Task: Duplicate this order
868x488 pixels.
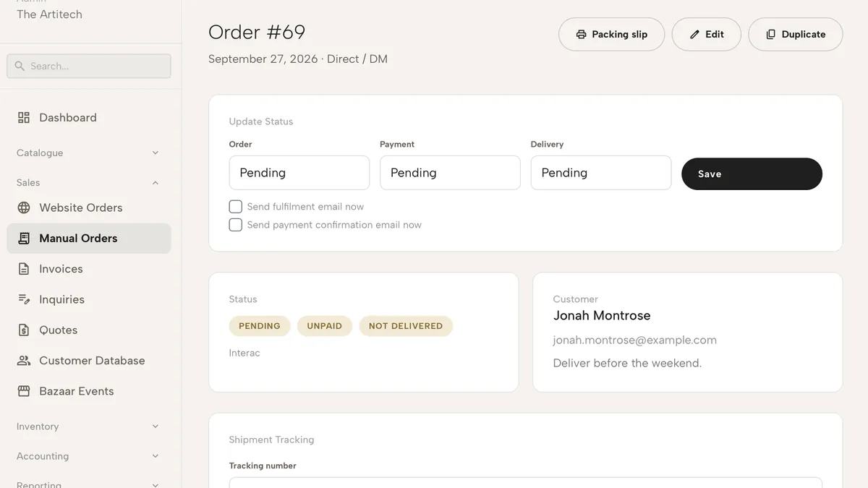Action: click(x=796, y=34)
